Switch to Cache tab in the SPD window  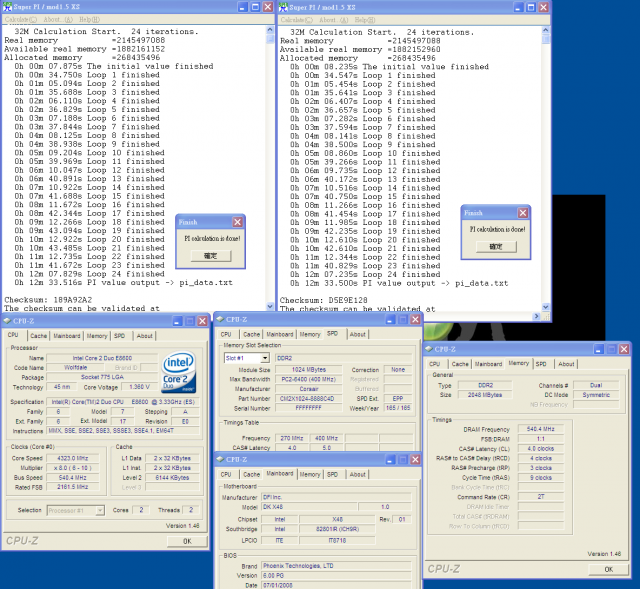point(251,334)
